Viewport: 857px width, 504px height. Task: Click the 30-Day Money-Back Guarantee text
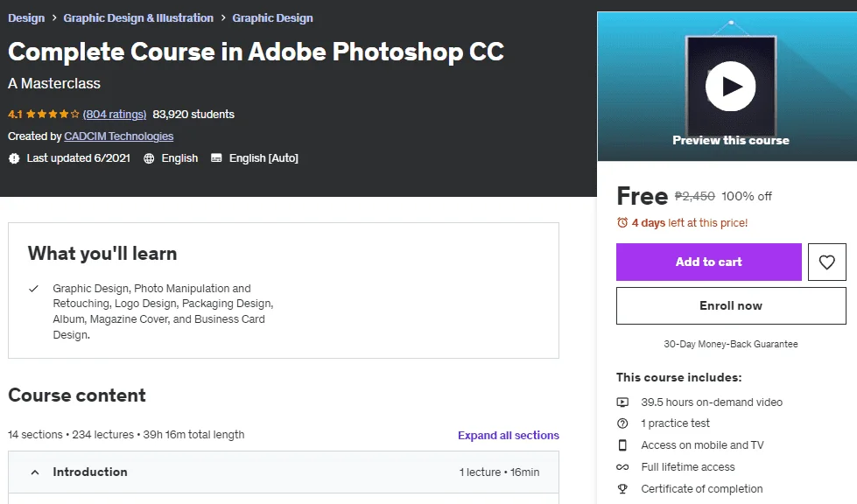pyautogui.click(x=731, y=344)
